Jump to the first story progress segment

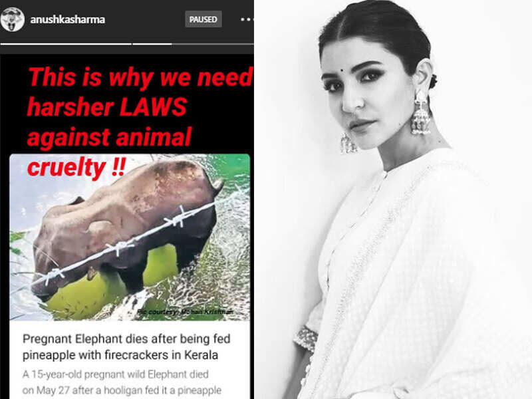click(66, 44)
